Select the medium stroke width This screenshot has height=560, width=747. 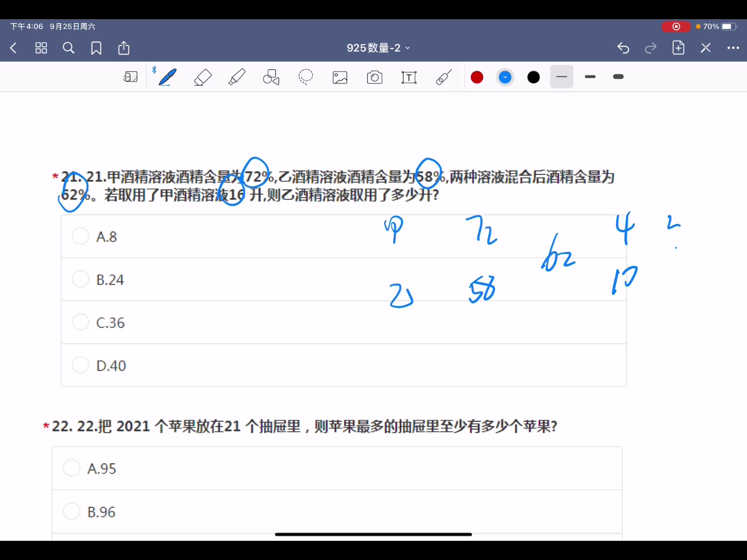[590, 77]
